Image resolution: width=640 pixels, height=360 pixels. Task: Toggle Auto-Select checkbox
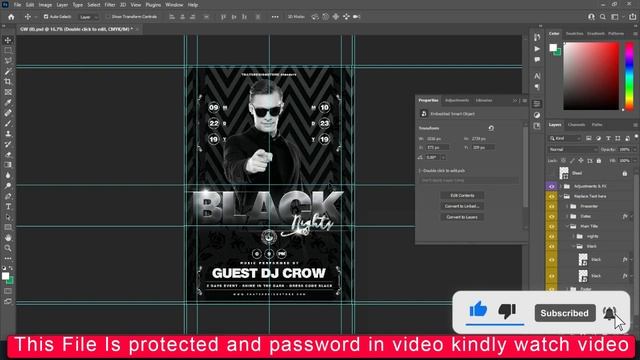point(46,17)
